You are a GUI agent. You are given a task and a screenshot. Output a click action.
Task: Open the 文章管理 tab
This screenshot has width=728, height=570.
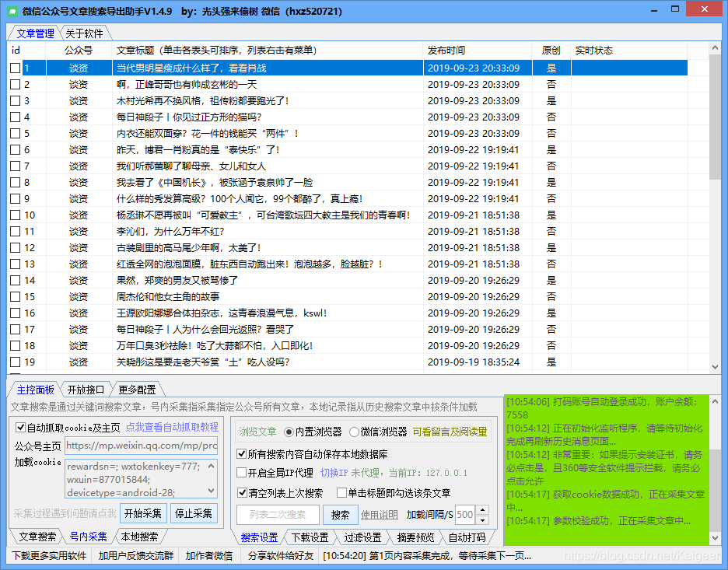pos(35,33)
